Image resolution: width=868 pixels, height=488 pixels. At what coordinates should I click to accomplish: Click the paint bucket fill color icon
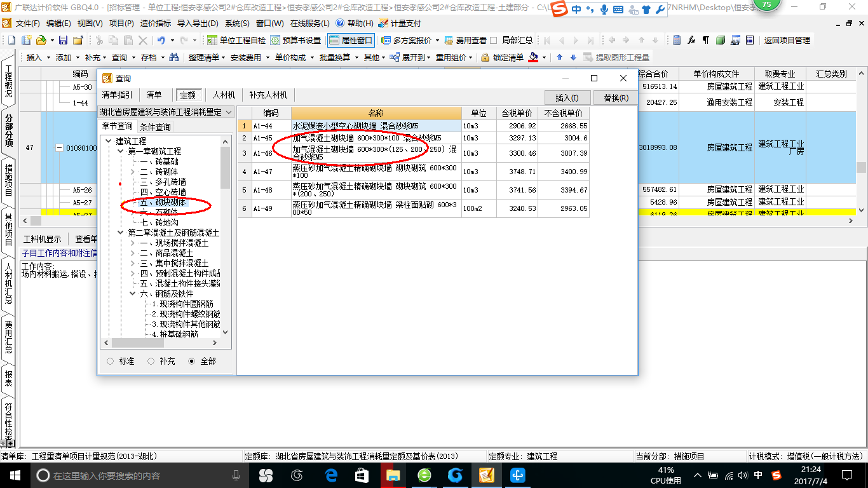point(534,57)
